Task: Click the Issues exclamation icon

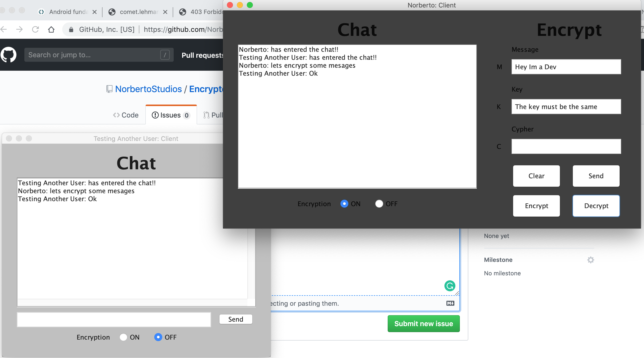Action: (155, 115)
